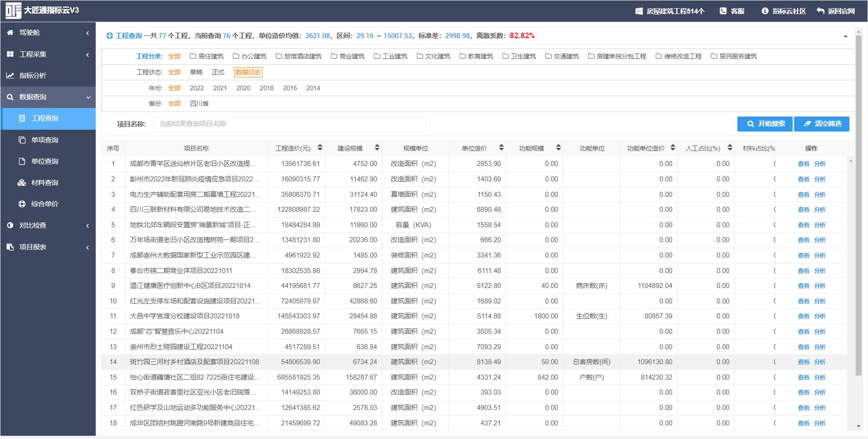This screenshot has height=439, width=868.
Task: Filter category 商业建筑
Action: [x=348, y=56]
